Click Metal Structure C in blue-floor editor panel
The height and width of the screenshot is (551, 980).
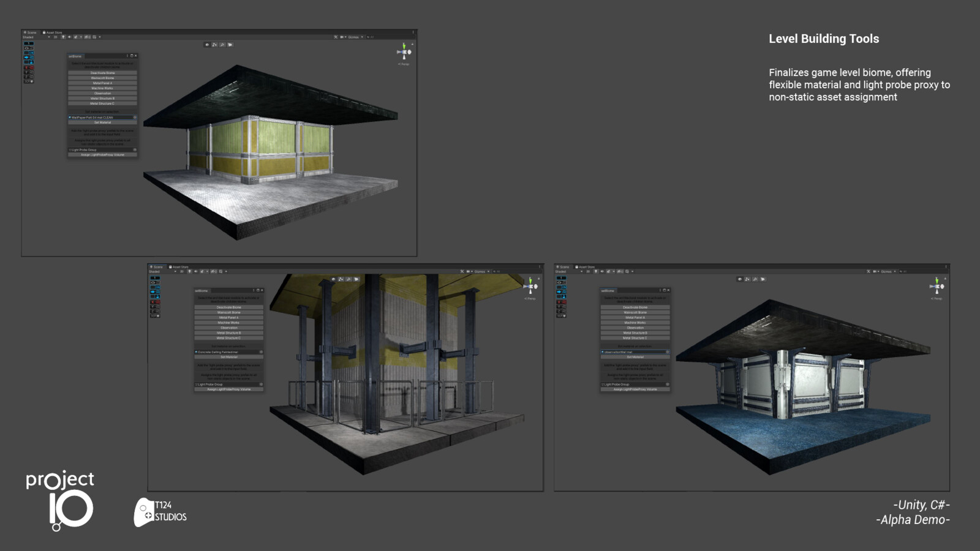pyautogui.click(x=635, y=338)
